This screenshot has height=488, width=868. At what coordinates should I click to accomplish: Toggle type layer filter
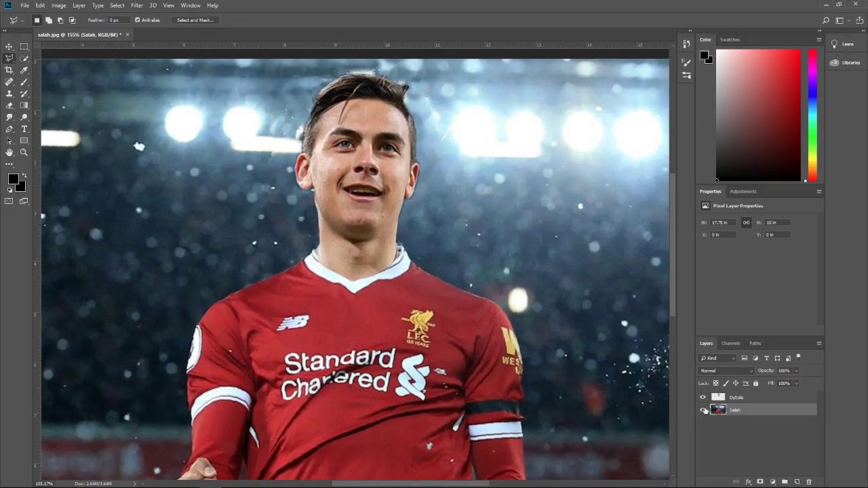click(766, 358)
